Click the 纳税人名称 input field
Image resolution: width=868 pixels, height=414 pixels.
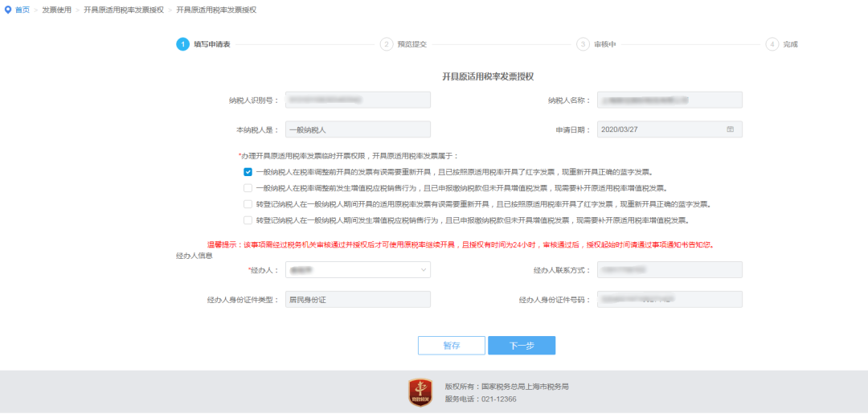[x=669, y=100]
